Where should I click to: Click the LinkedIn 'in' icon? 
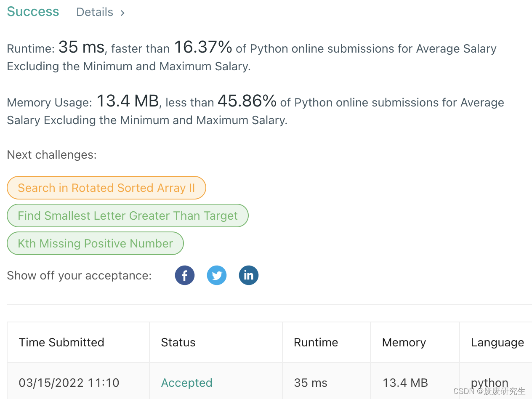pos(248,275)
